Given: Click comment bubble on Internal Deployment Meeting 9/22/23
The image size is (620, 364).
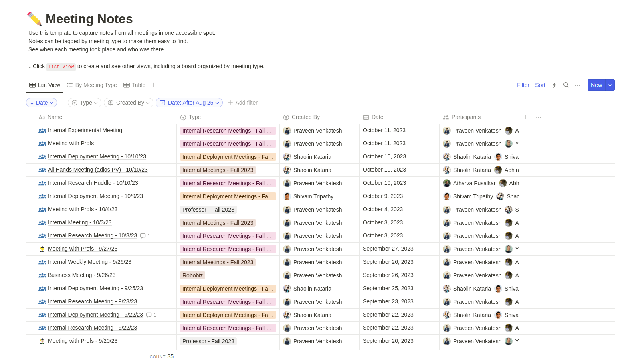Looking at the screenshot, I should [149, 315].
